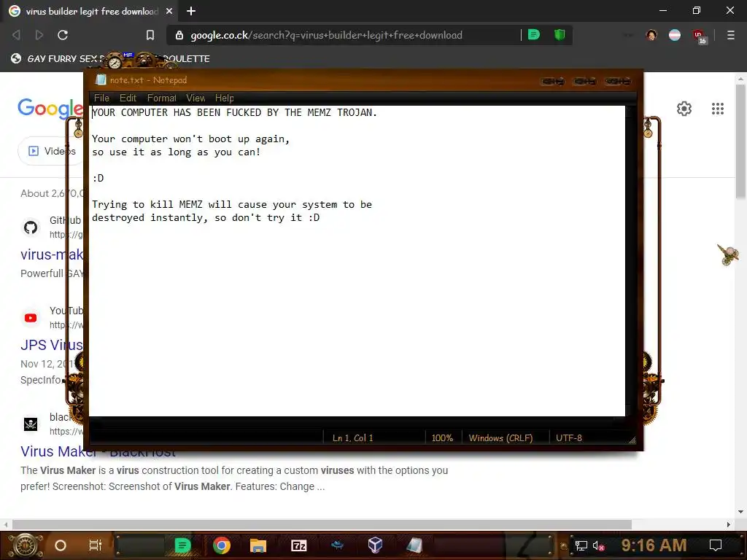Launch Google Chrome from the taskbar

point(222,545)
